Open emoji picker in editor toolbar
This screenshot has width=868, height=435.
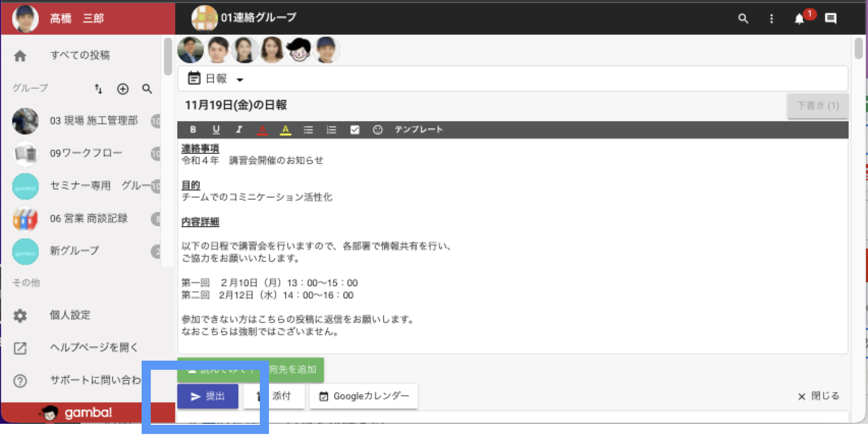pos(377,130)
